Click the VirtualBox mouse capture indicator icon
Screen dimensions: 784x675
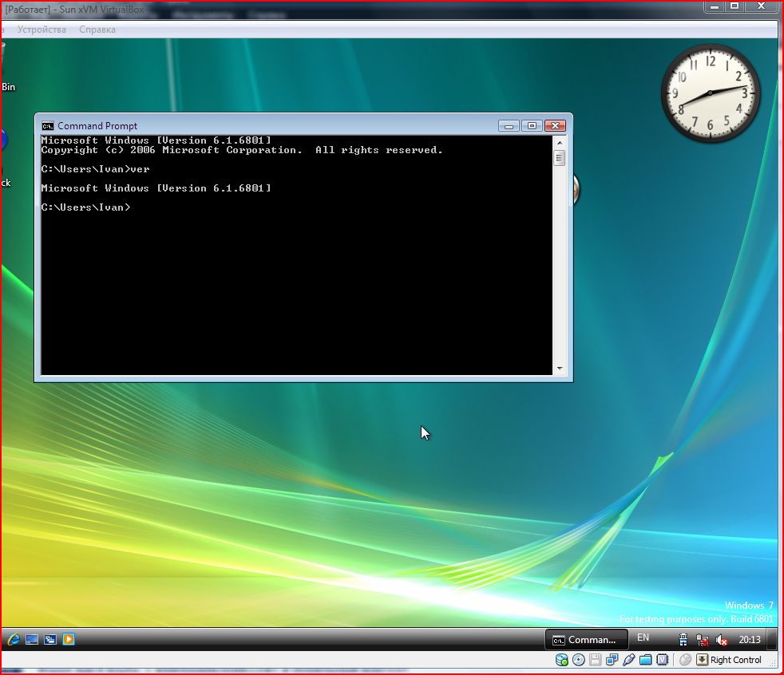click(x=686, y=660)
